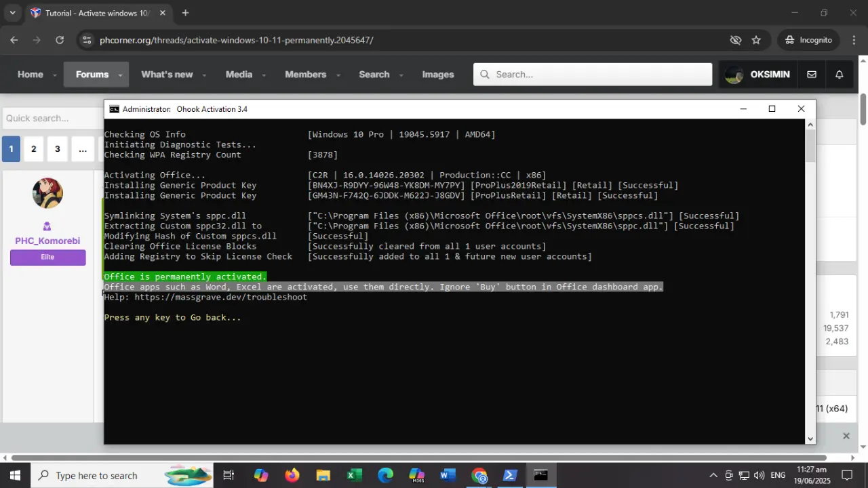Screen dimensions: 868x488
Task: Open forum inbox envelope icon
Action: tap(812, 75)
